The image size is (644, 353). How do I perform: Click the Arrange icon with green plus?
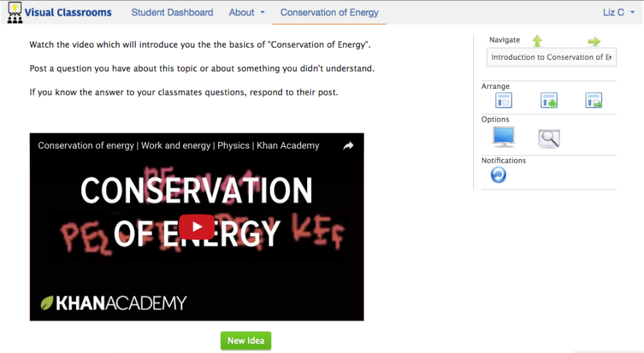pyautogui.click(x=549, y=100)
